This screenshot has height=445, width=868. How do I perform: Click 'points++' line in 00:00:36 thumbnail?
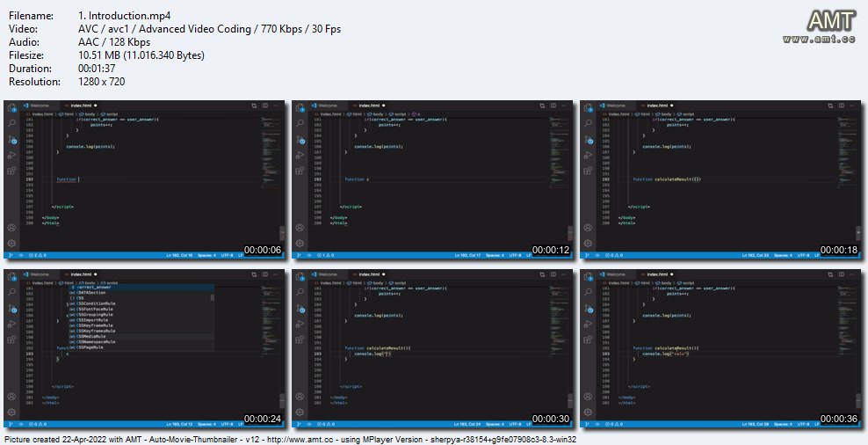676,293
